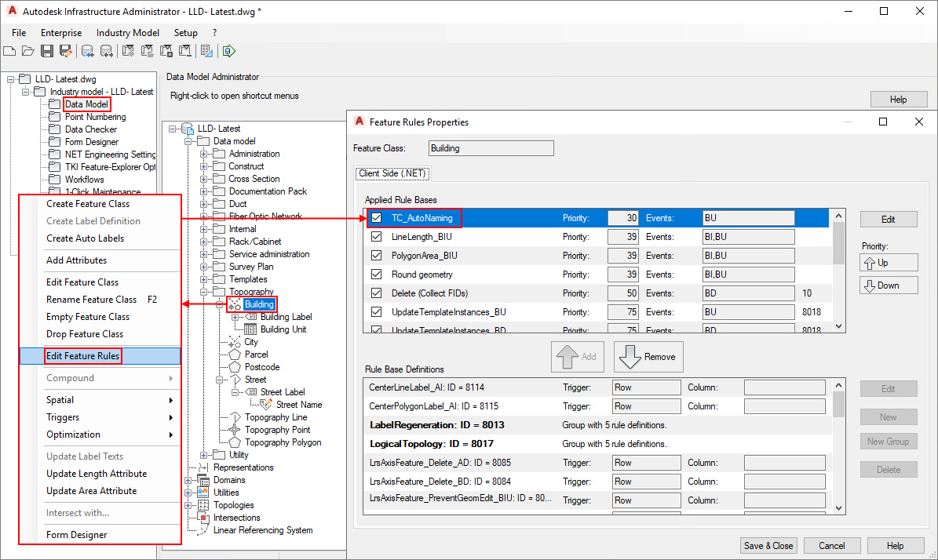Click the Topography Polygon icon in tree

click(x=235, y=443)
